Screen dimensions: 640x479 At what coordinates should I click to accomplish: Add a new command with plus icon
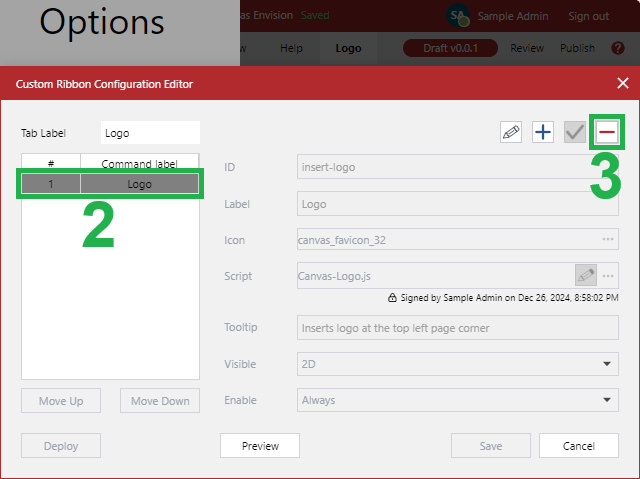pos(542,133)
